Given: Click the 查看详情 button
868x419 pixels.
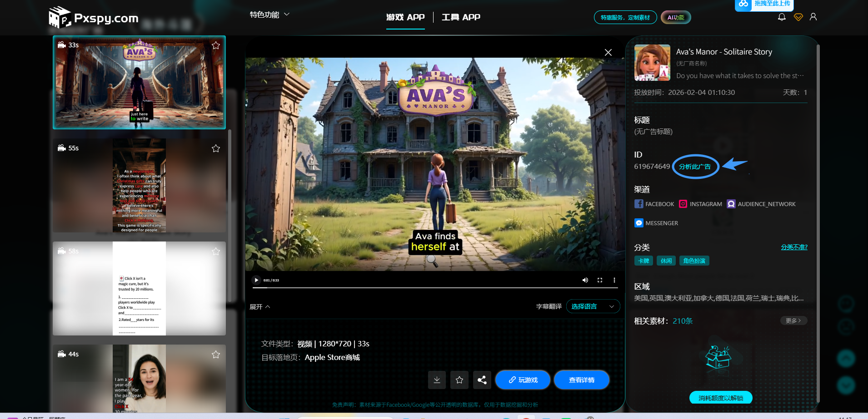Looking at the screenshot, I should click(x=582, y=380).
